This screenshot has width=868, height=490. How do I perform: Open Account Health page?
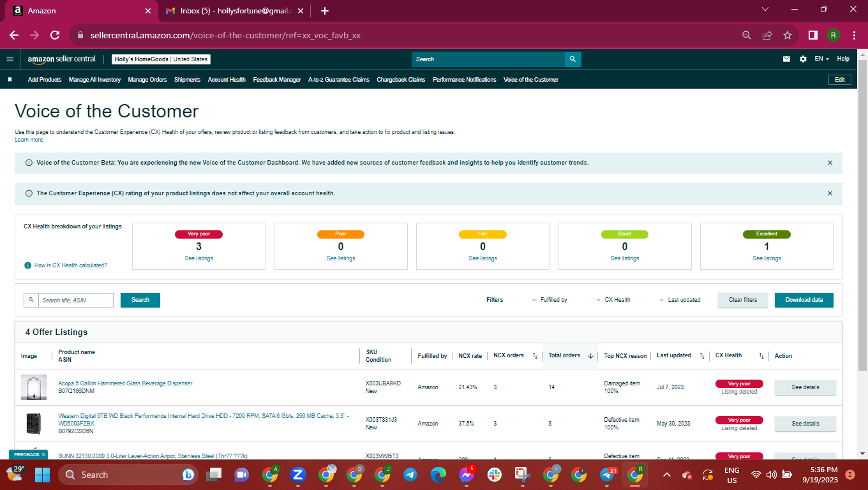pos(227,80)
